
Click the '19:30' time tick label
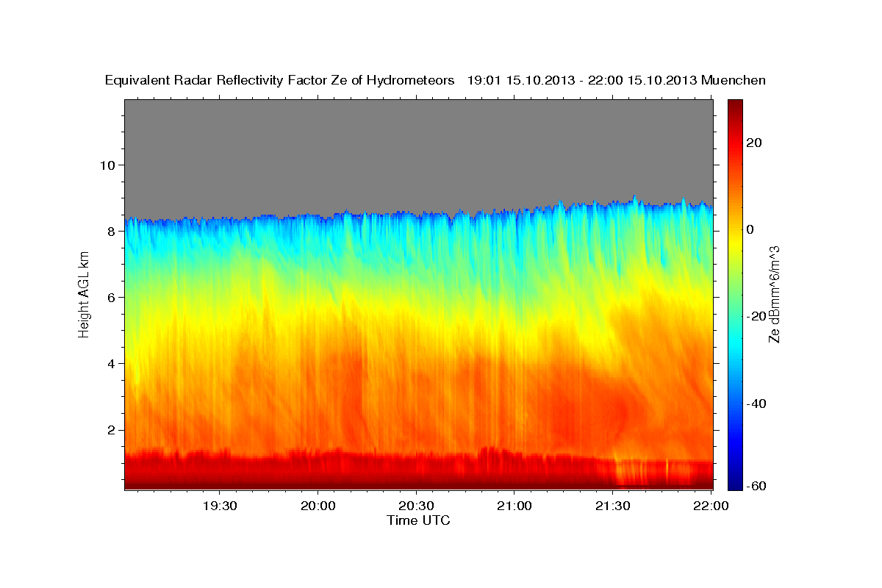point(219,506)
